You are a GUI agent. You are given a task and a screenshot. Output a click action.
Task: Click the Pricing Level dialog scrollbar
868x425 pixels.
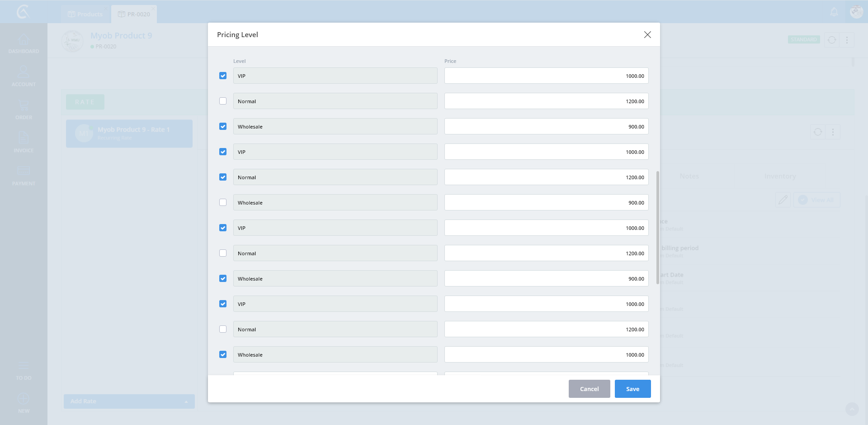click(x=657, y=227)
